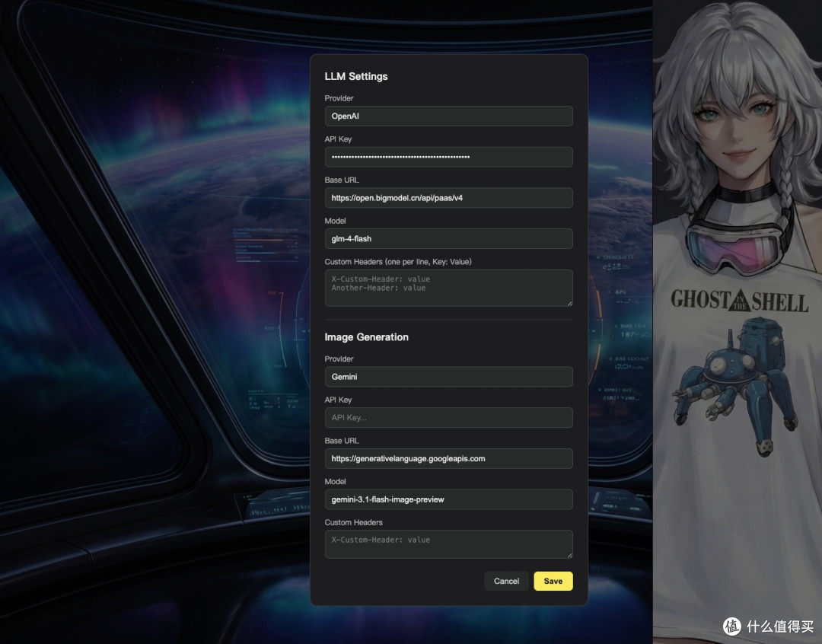The image size is (822, 644).
Task: Select the glm-4-flash Model field
Action: coord(448,238)
